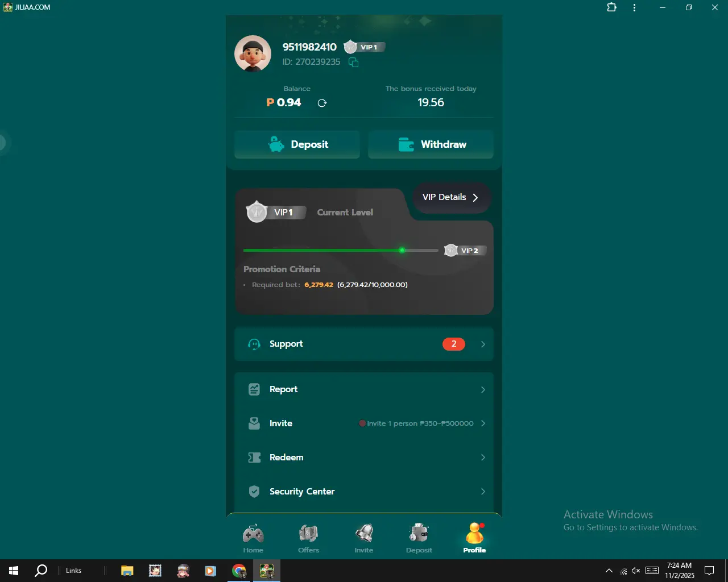728x582 pixels.
Task: Select the Profile tab in bottom navigation
Action: [474, 538]
